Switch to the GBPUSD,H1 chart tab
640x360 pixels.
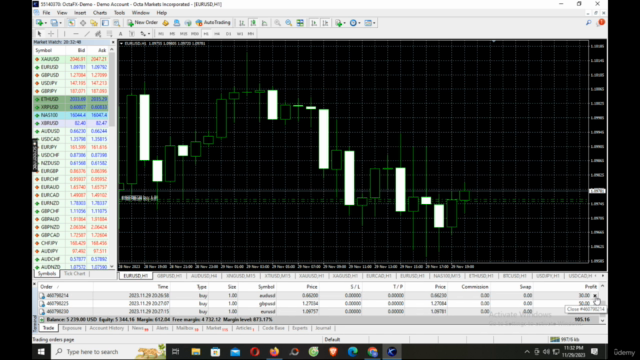(169, 276)
